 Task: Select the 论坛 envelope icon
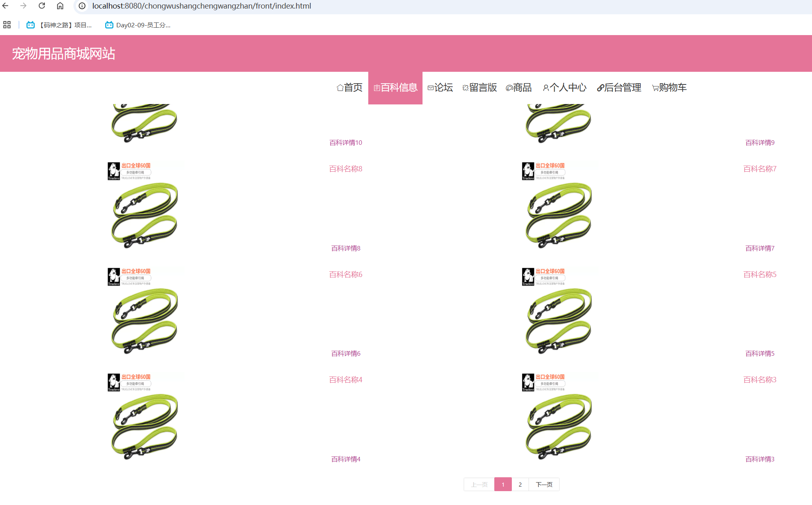[430, 88]
